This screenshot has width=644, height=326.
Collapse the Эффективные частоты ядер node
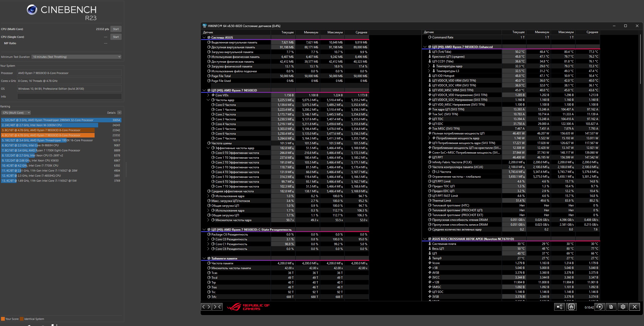click(208, 148)
